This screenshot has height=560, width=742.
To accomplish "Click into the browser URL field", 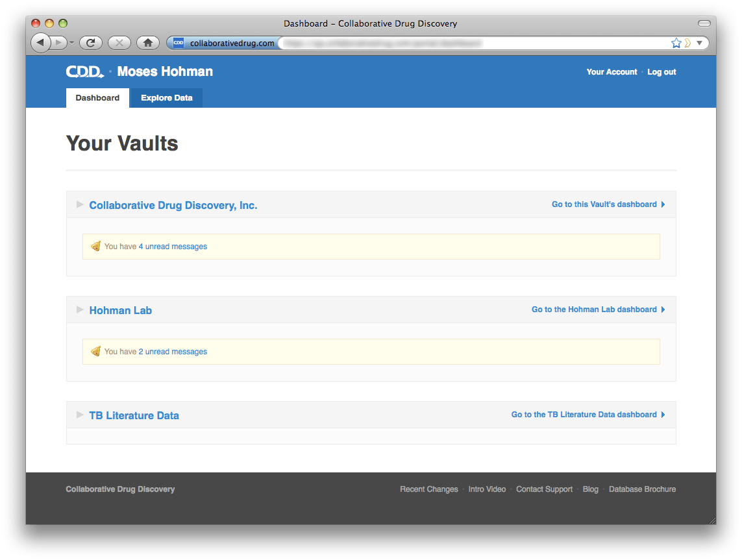I will pos(473,43).
